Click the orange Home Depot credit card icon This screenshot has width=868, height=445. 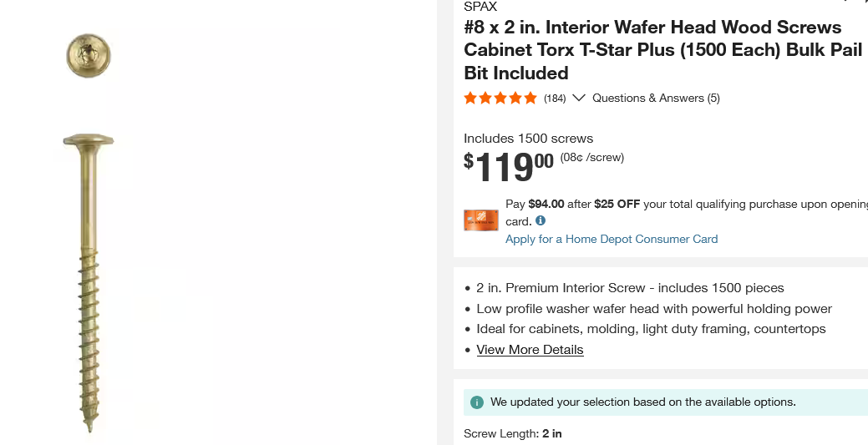point(481,220)
